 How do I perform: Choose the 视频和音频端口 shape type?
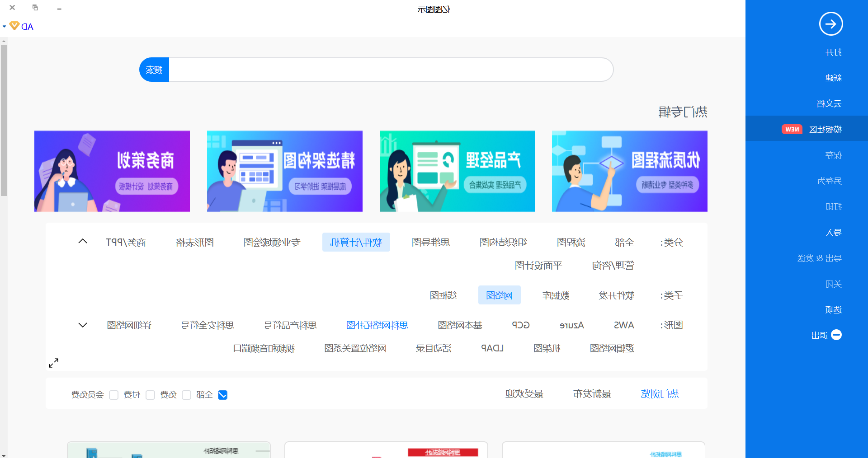[x=264, y=348]
